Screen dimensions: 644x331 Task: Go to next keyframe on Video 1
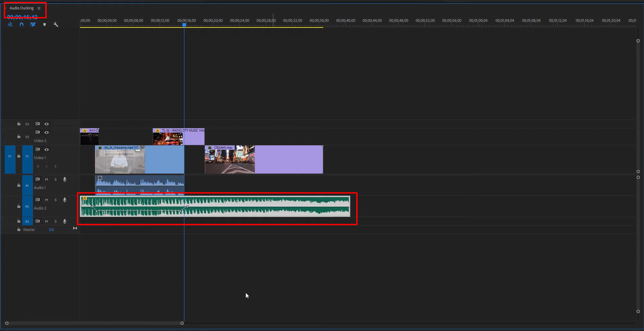click(x=55, y=166)
